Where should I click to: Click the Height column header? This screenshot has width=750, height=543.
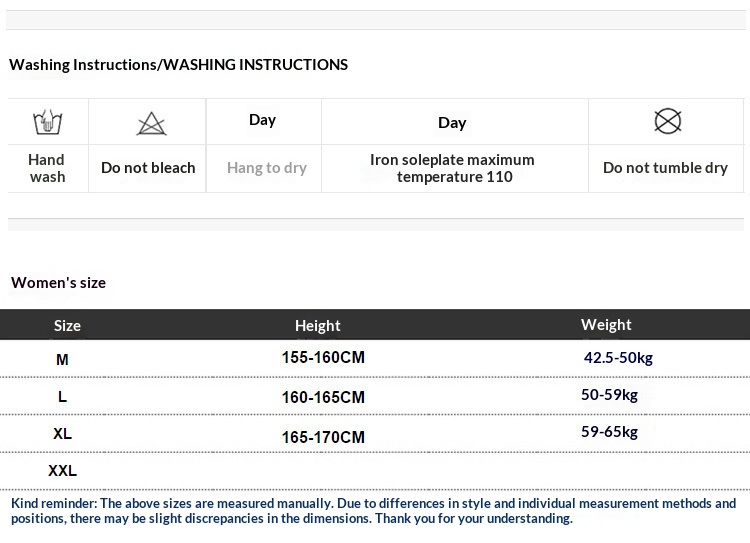[318, 325]
